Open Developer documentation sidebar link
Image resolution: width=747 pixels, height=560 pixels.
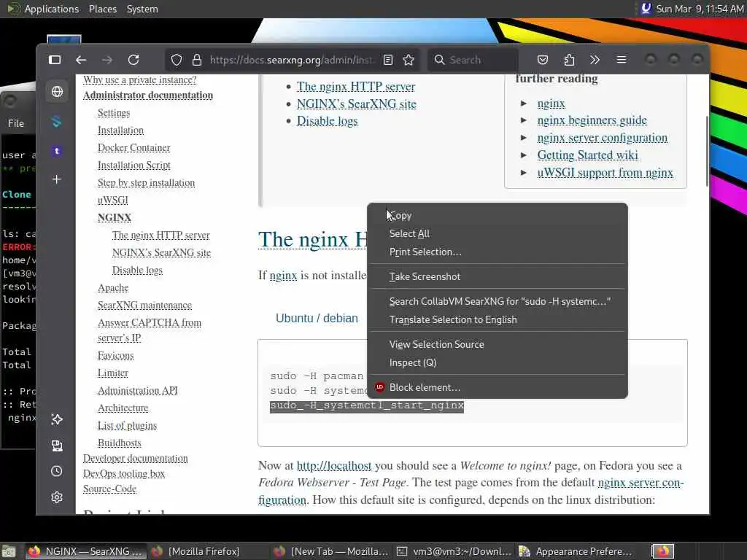tap(135, 458)
